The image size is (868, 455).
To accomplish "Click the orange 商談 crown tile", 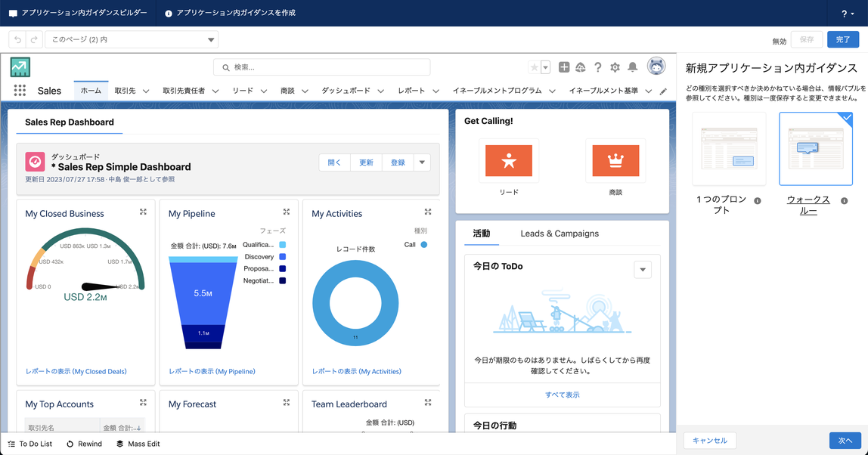I will coord(615,160).
